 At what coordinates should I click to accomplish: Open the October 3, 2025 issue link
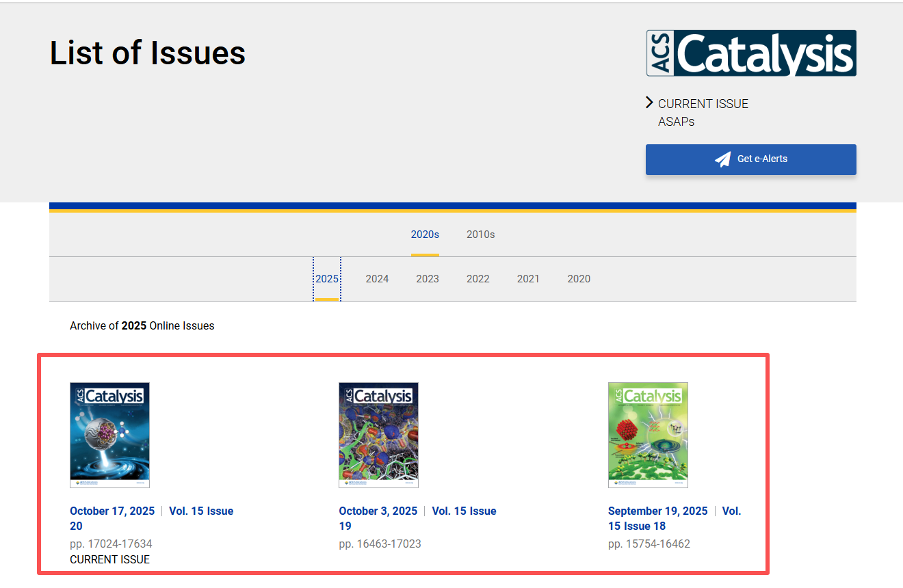point(378,511)
